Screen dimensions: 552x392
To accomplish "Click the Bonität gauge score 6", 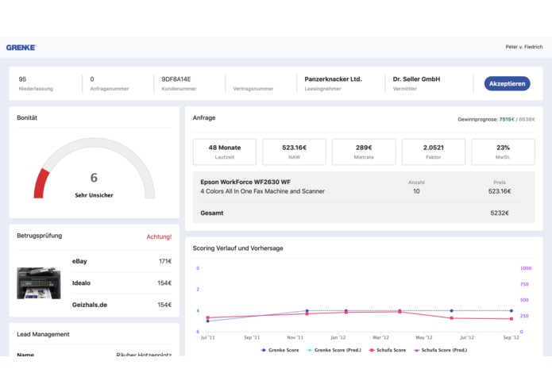I will (94, 178).
